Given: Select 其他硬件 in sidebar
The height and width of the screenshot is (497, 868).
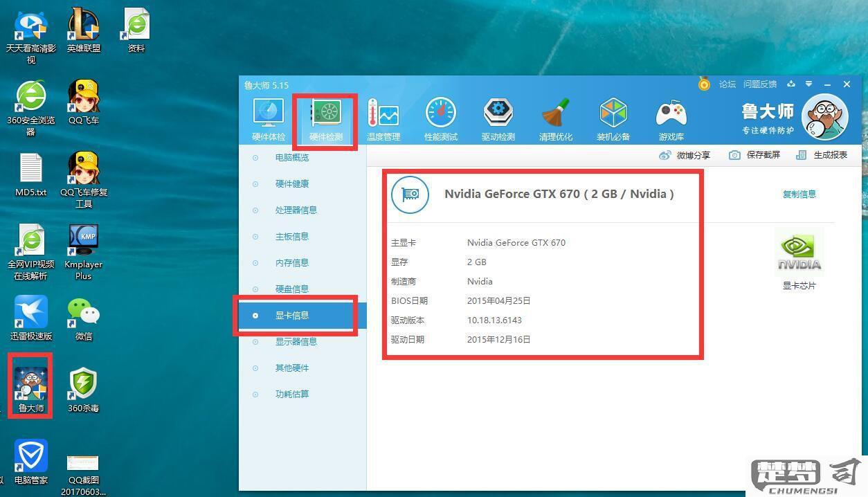Looking at the screenshot, I should coord(292,368).
